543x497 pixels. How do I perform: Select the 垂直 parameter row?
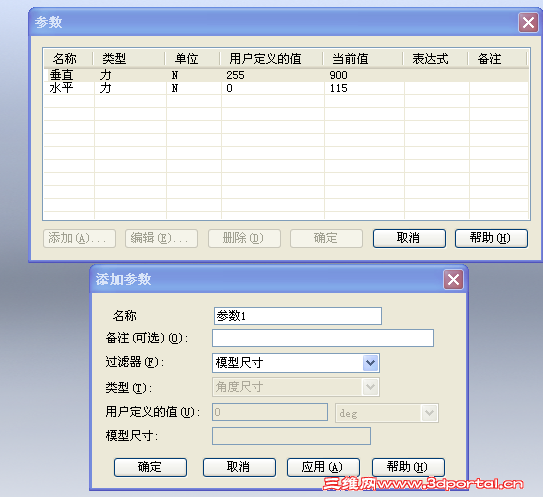click(x=286, y=75)
